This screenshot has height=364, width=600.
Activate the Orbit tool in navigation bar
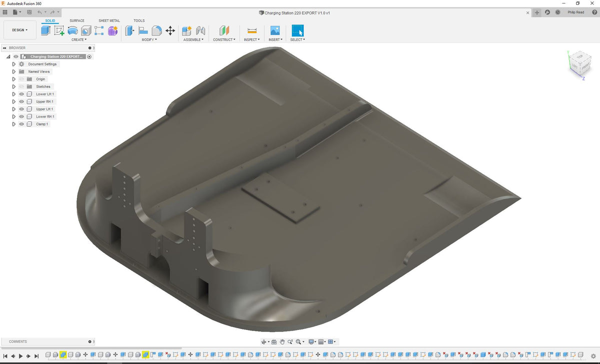pos(264,341)
